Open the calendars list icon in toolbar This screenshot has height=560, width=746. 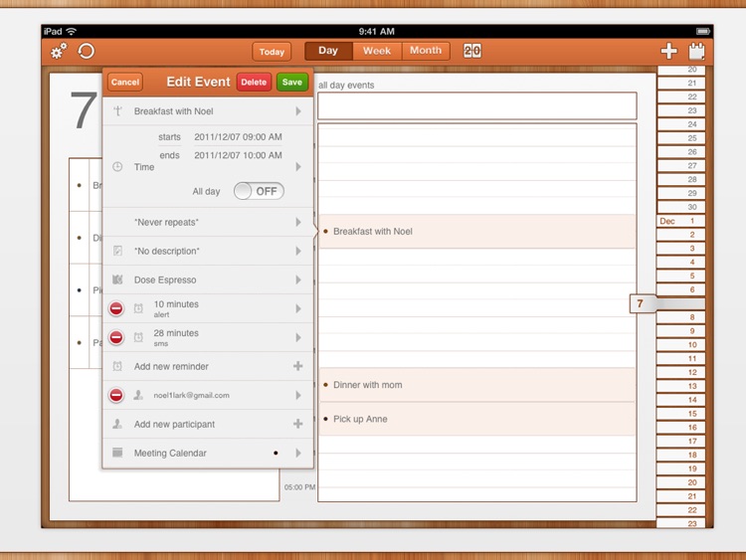point(697,51)
